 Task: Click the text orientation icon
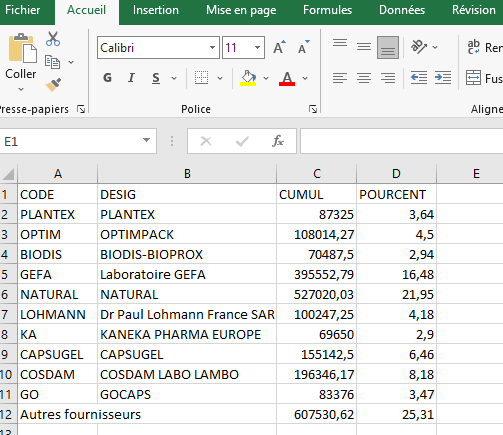click(x=419, y=47)
